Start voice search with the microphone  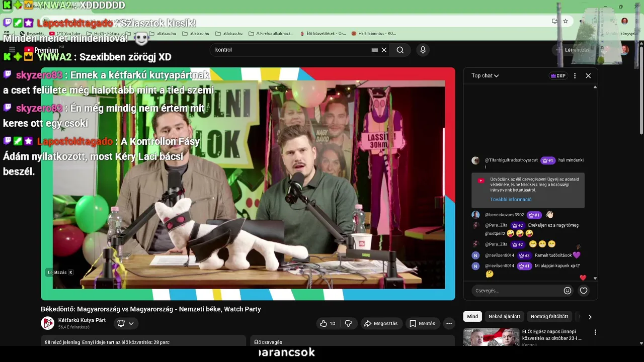click(423, 50)
